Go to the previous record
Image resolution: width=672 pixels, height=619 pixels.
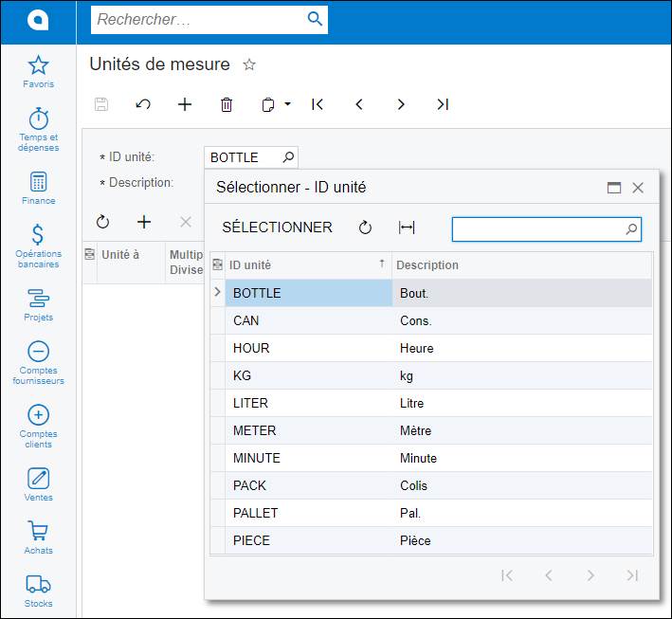[x=359, y=104]
